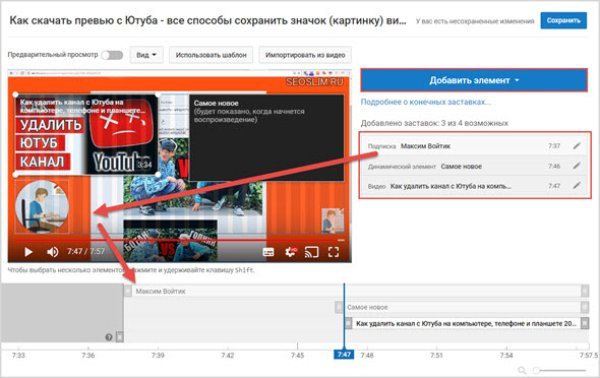This screenshot has width=600, height=378.
Task: Click the 7:42 mark on the timeline ruler
Action: [x=227, y=355]
